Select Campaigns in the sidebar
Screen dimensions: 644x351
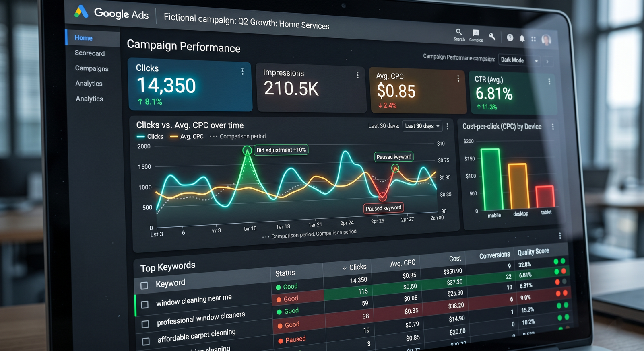point(92,68)
